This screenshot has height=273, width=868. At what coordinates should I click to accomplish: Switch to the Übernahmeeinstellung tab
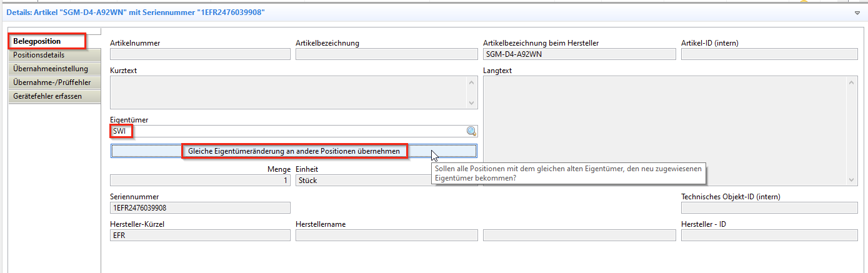51,69
